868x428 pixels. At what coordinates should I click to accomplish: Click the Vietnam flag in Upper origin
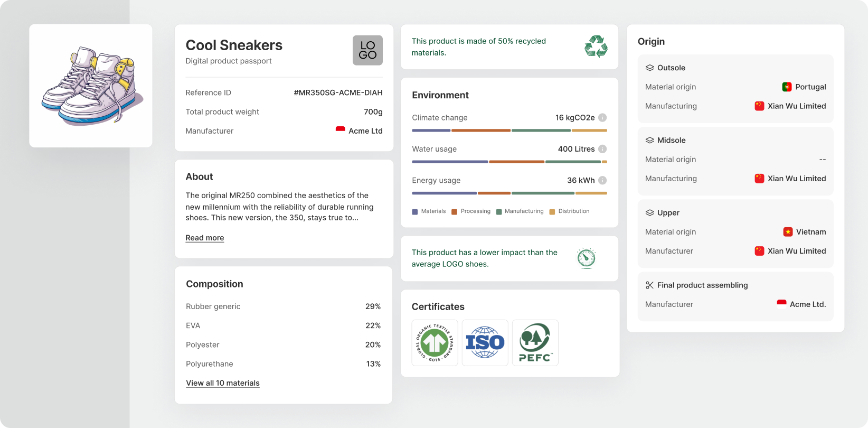(x=788, y=232)
